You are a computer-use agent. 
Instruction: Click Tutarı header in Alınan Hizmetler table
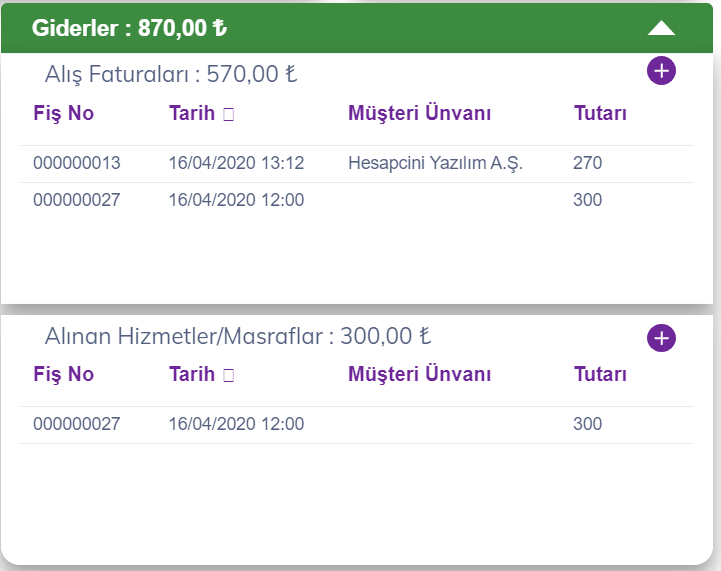(600, 374)
